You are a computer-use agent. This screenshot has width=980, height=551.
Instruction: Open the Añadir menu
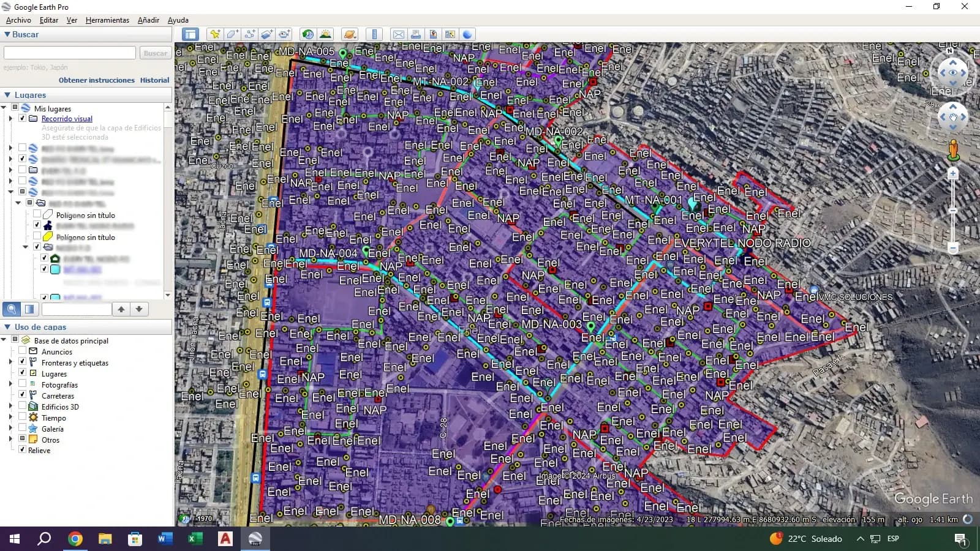[148, 20]
